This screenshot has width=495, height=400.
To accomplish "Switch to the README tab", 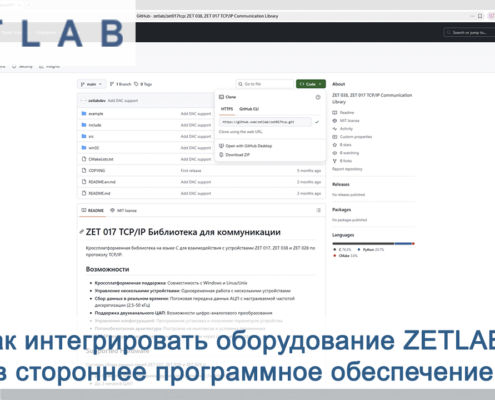I will click(x=93, y=210).
